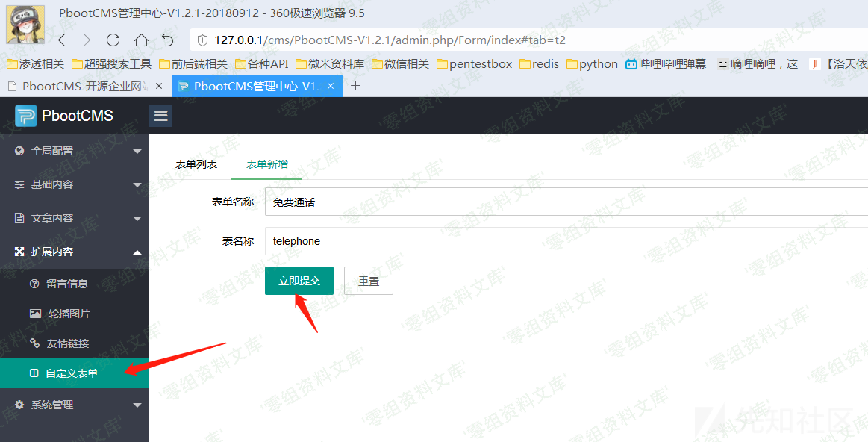Click the 重置 reset button

368,281
